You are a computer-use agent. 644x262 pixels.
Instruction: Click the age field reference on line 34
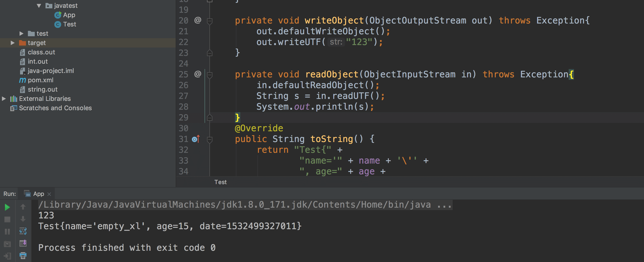367,171
